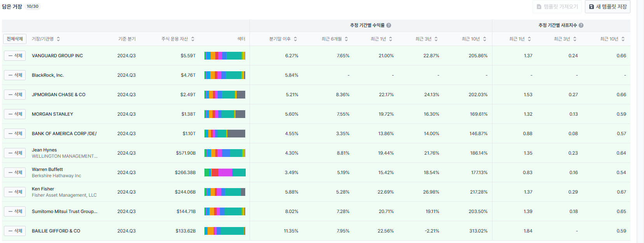Click JPMorgan 1.53 Sharpe value
Image resolution: width=644 pixels, height=243 pixels.
[x=528, y=95]
